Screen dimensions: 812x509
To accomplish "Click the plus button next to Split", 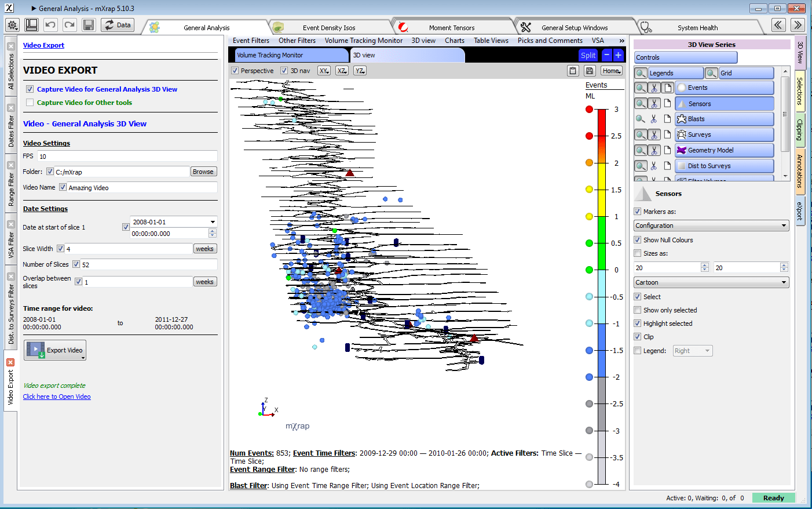I will [618, 55].
